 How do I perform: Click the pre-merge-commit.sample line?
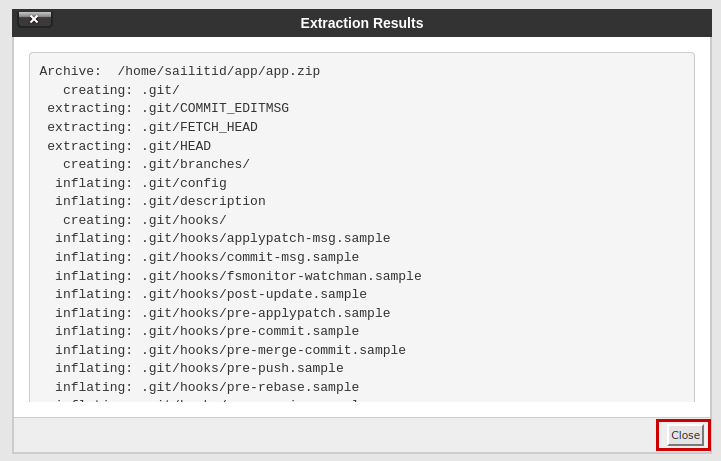coord(230,350)
